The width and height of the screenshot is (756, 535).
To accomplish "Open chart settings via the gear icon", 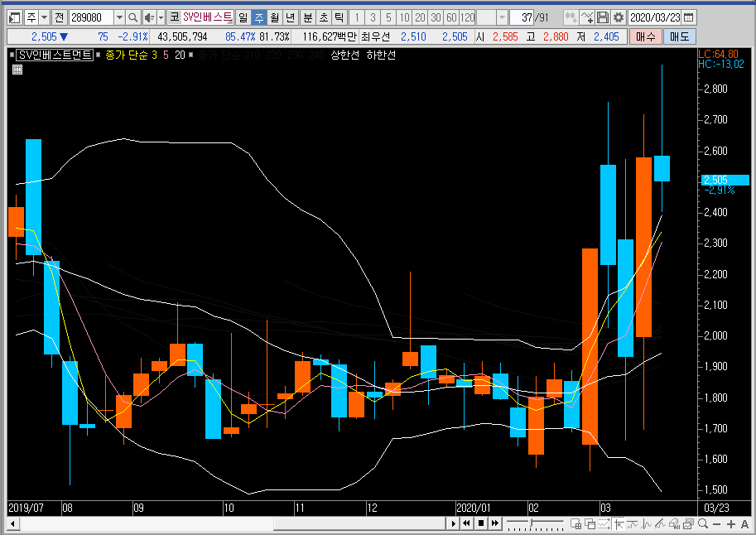I will (x=619, y=18).
